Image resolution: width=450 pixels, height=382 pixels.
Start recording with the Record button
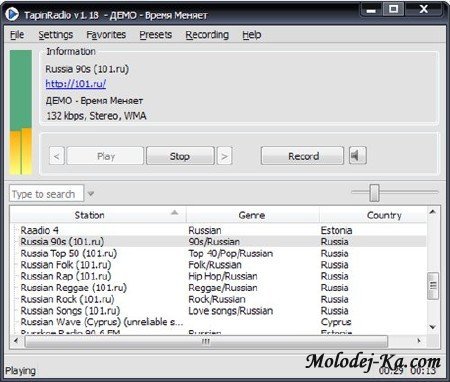click(302, 156)
